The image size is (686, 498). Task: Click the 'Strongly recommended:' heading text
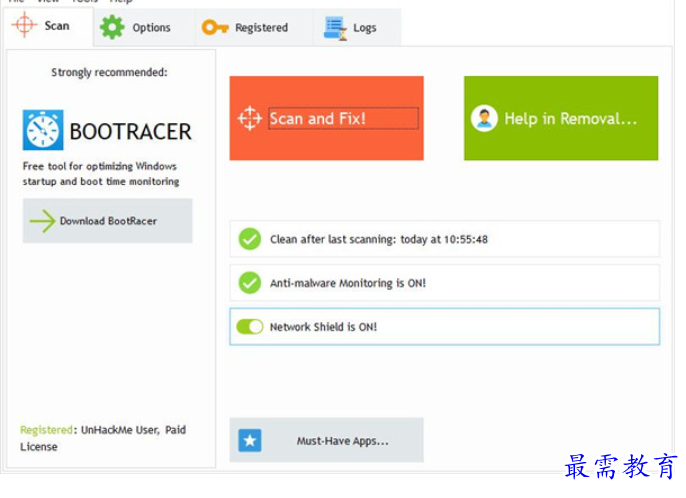(x=109, y=73)
